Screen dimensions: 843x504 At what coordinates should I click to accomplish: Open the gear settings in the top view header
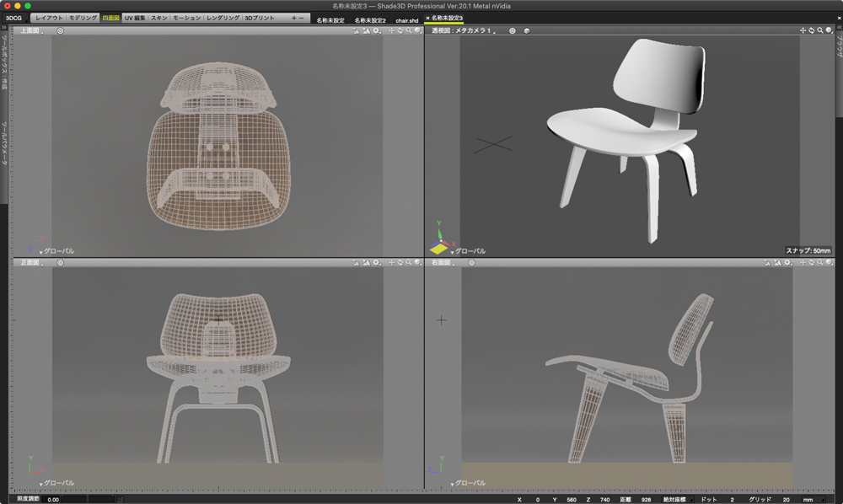click(376, 30)
